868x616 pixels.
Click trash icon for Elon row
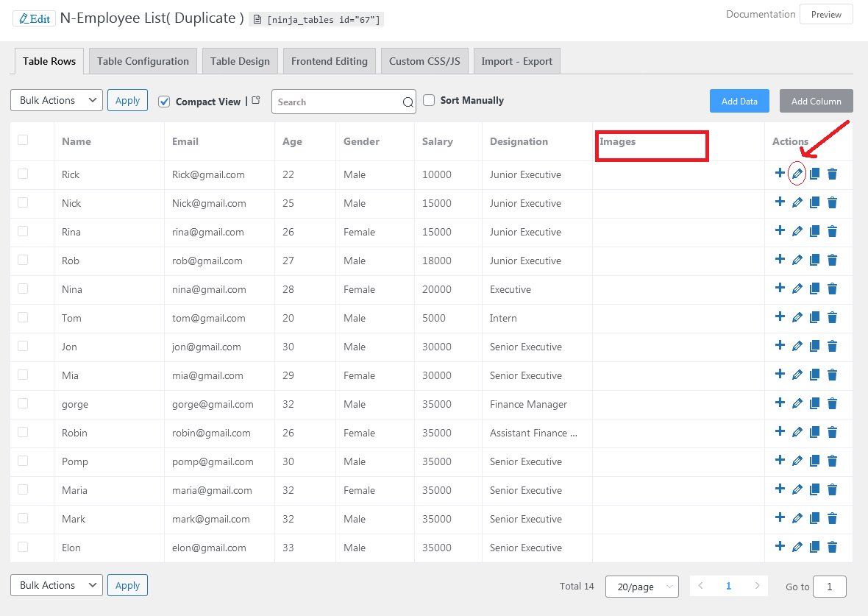(832, 548)
